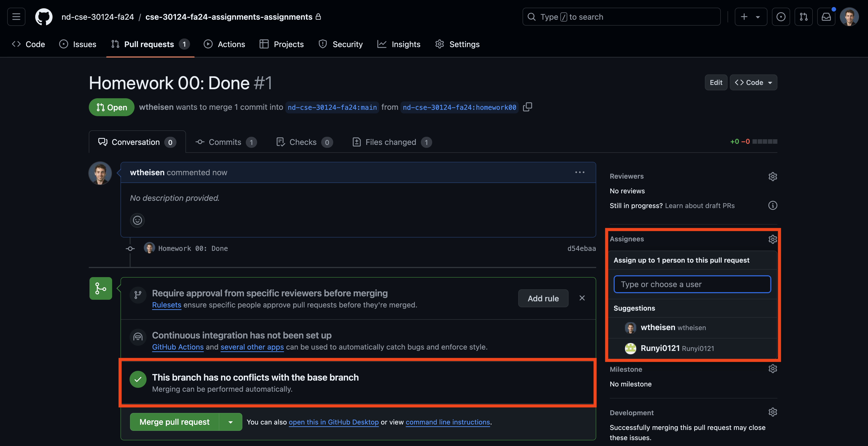Click the Development section gear icon
This screenshot has width=868, height=446.
[x=772, y=412]
